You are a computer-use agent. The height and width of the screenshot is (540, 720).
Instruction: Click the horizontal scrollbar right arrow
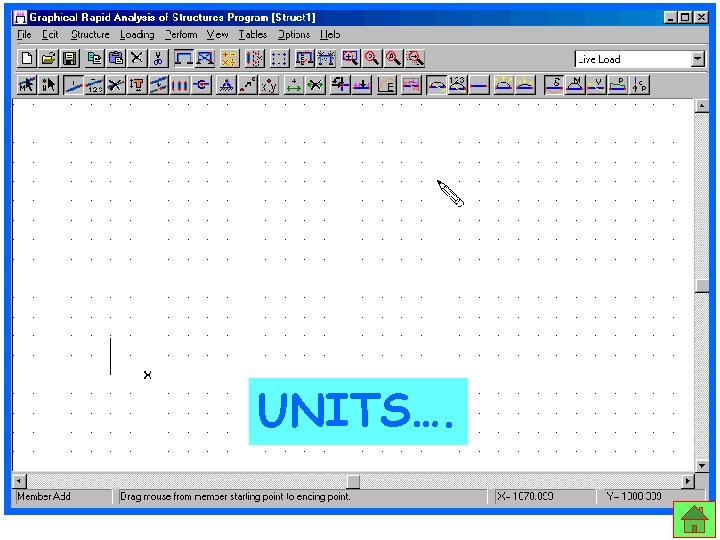(688, 481)
